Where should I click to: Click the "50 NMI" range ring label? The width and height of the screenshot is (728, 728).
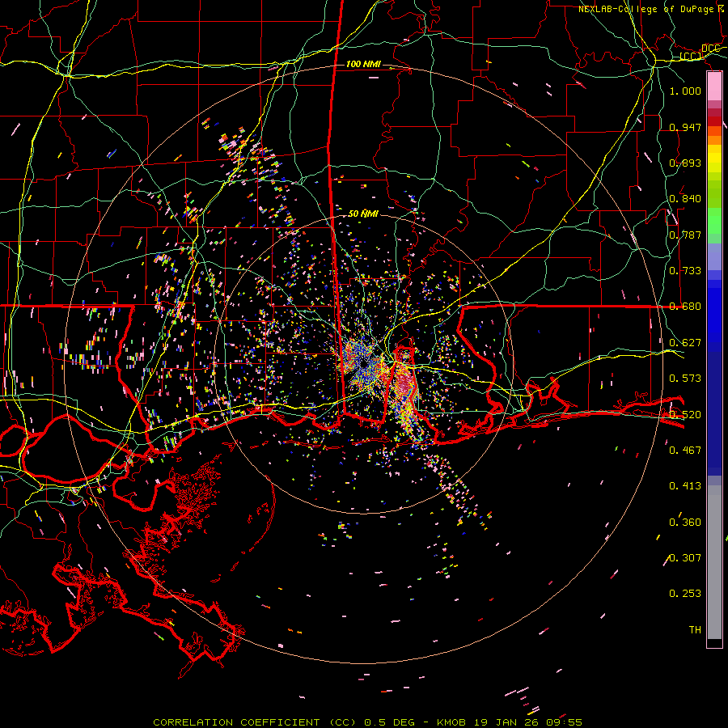click(x=363, y=214)
